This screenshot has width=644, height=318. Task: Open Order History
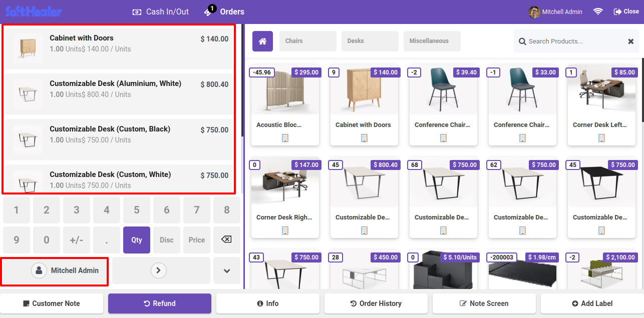376,303
